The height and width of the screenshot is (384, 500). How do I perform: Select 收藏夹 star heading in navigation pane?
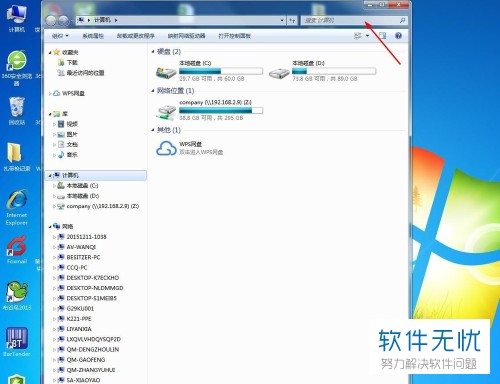click(x=66, y=52)
